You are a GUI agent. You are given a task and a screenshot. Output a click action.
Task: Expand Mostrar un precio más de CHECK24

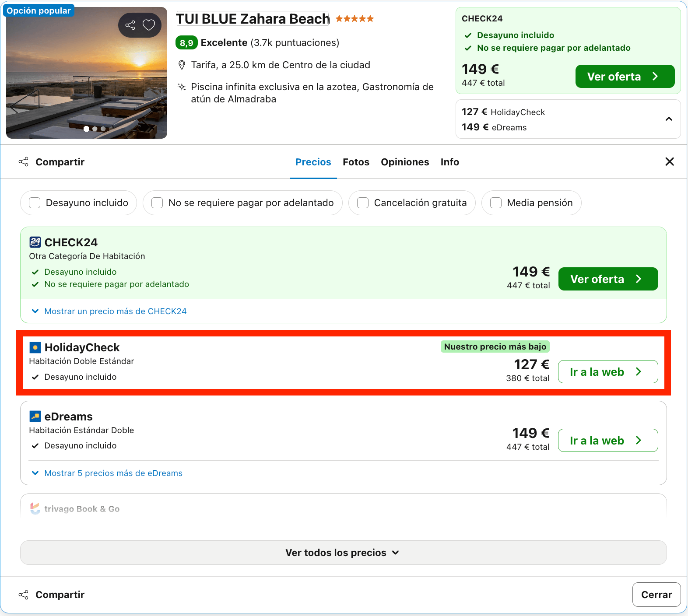click(x=109, y=311)
